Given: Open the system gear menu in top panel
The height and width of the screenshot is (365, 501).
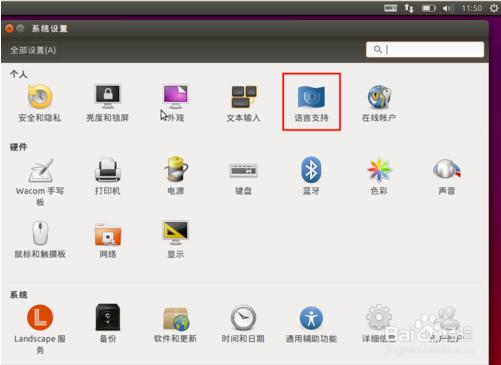Looking at the screenshot, I should 494,8.
